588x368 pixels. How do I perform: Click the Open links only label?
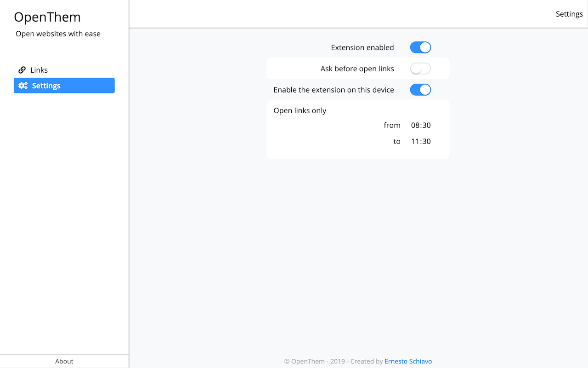(x=300, y=110)
